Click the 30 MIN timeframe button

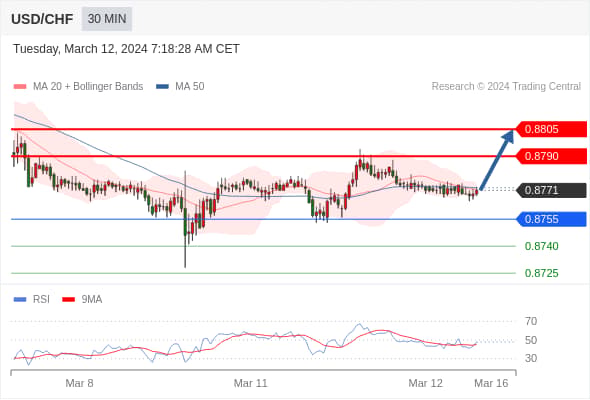(107, 18)
